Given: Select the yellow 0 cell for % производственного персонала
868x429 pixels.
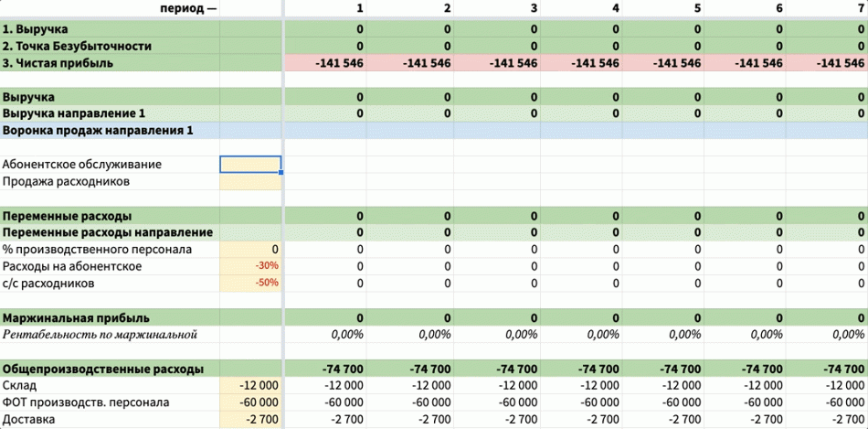Looking at the screenshot, I should coord(250,249).
